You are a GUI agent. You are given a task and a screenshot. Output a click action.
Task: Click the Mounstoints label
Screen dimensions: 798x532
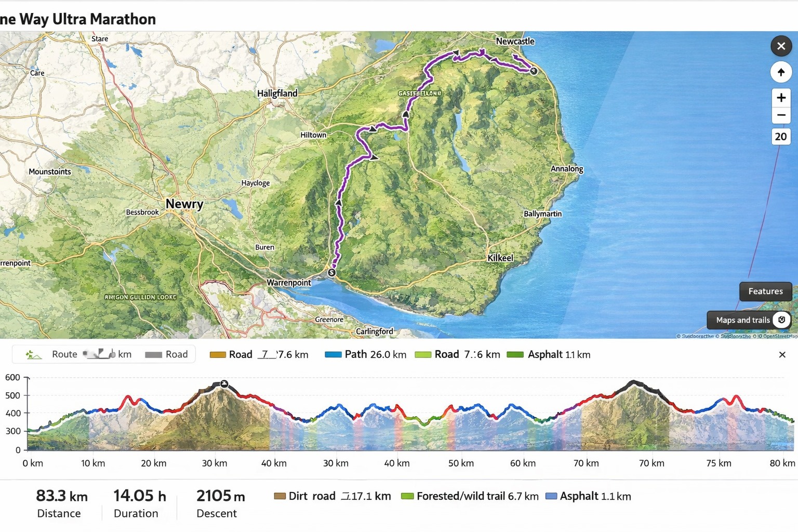point(50,171)
